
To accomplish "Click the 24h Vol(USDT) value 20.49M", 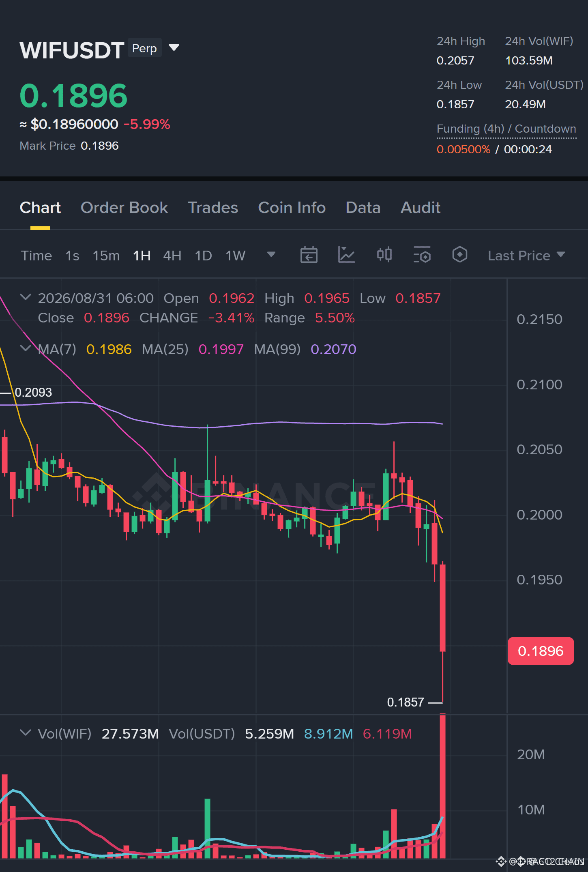I will 525,104.
